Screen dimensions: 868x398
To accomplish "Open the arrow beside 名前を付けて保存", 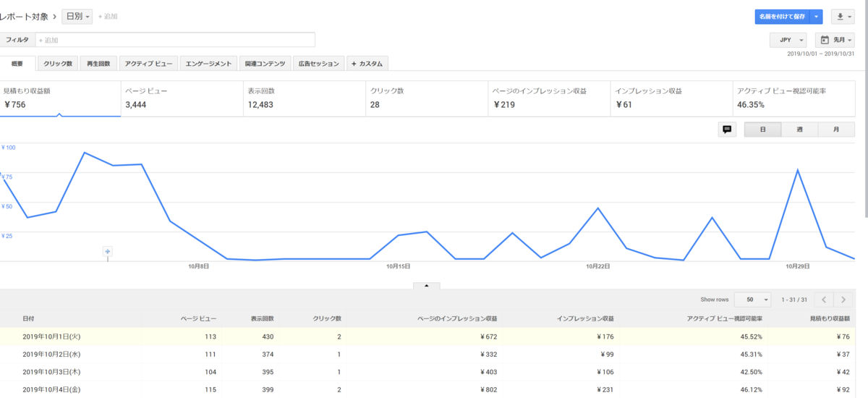I will [816, 17].
